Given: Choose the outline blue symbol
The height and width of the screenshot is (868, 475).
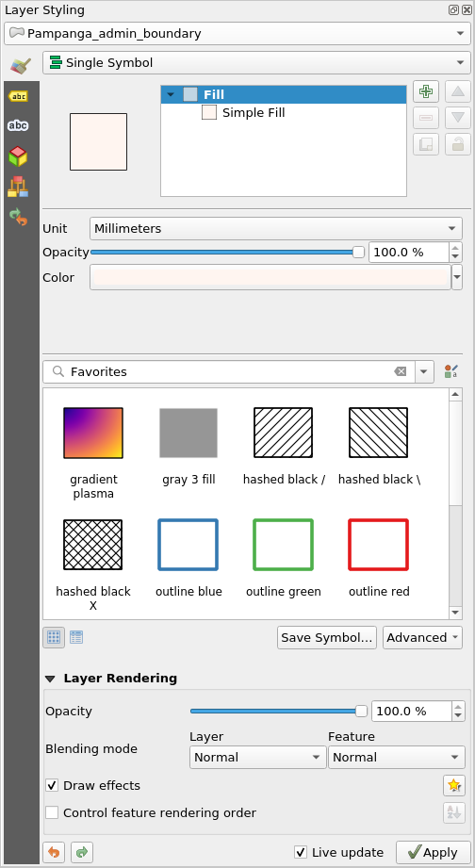Looking at the screenshot, I should 188,557.
